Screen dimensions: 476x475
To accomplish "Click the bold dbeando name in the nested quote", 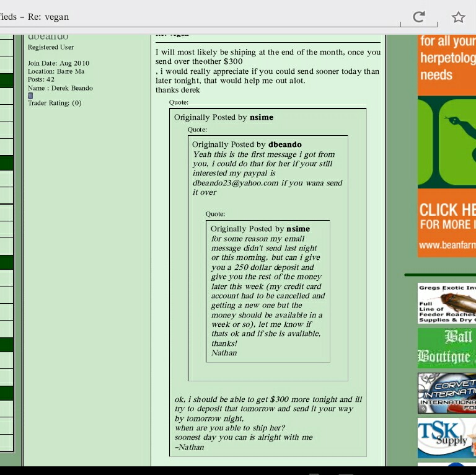I will [284, 144].
